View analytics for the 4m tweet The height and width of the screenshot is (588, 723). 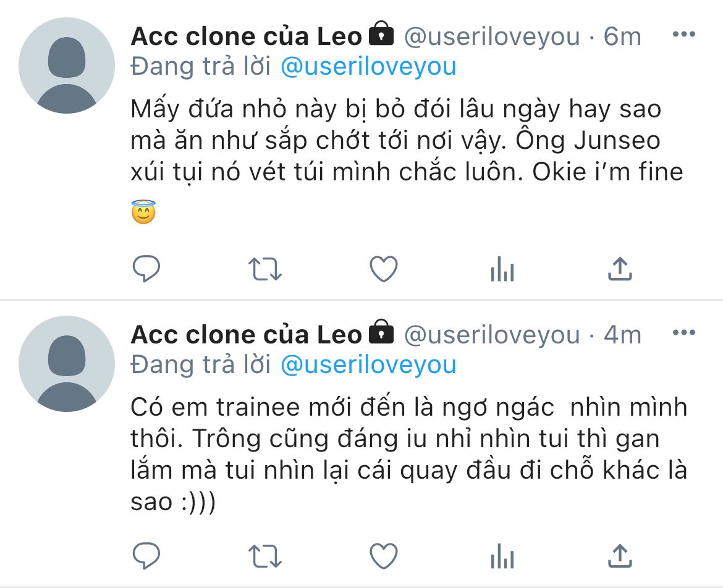tap(502, 556)
